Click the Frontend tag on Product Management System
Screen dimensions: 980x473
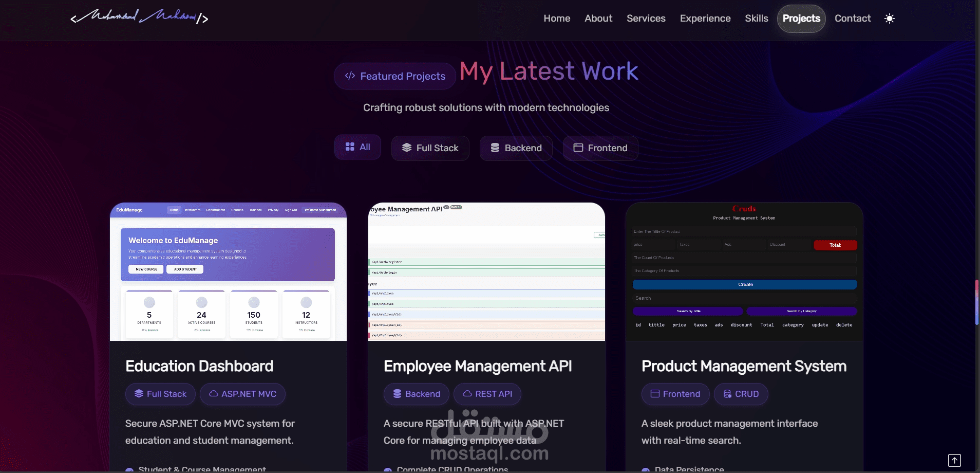[675, 394]
